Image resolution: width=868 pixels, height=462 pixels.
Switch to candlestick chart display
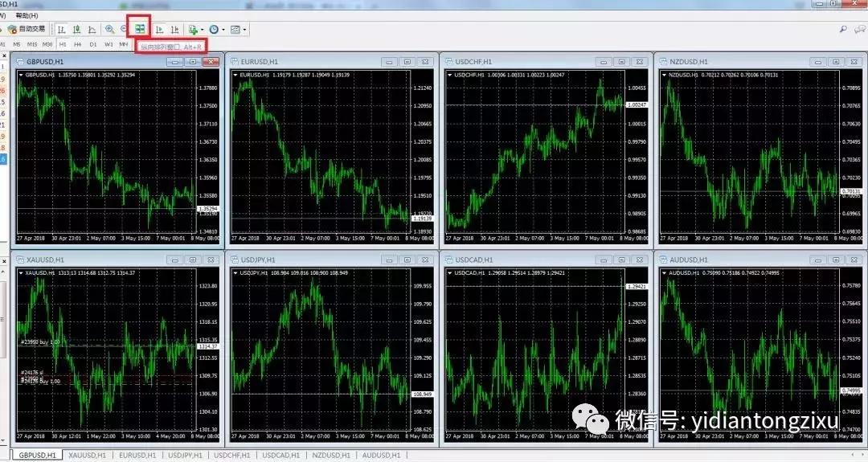[77, 30]
